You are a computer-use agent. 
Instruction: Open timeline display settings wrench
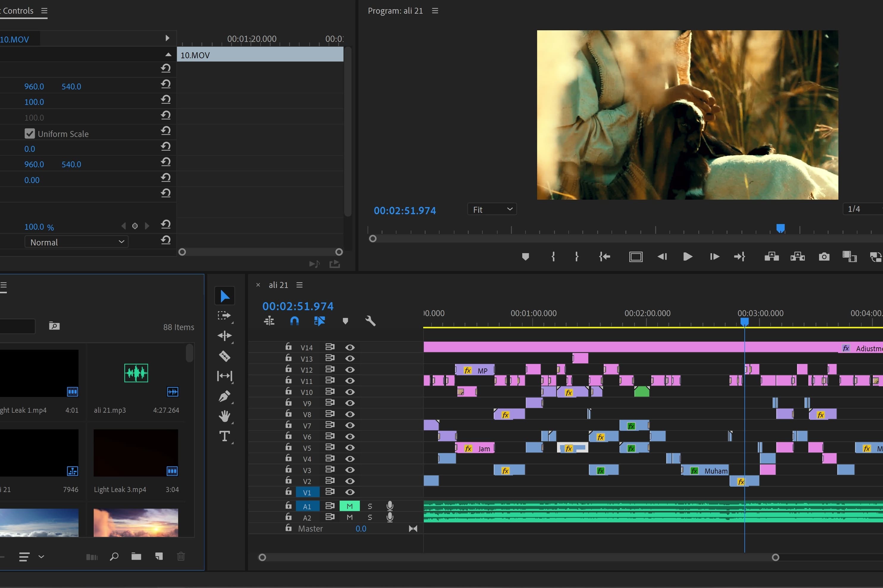coord(370,321)
